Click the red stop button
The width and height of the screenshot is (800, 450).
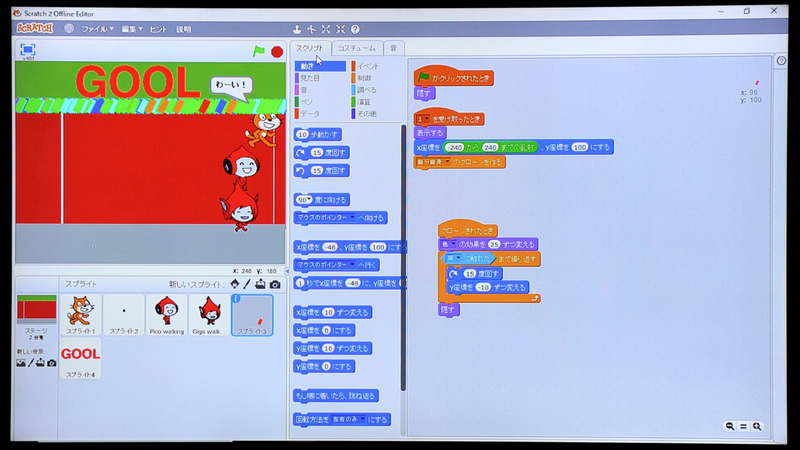[277, 52]
